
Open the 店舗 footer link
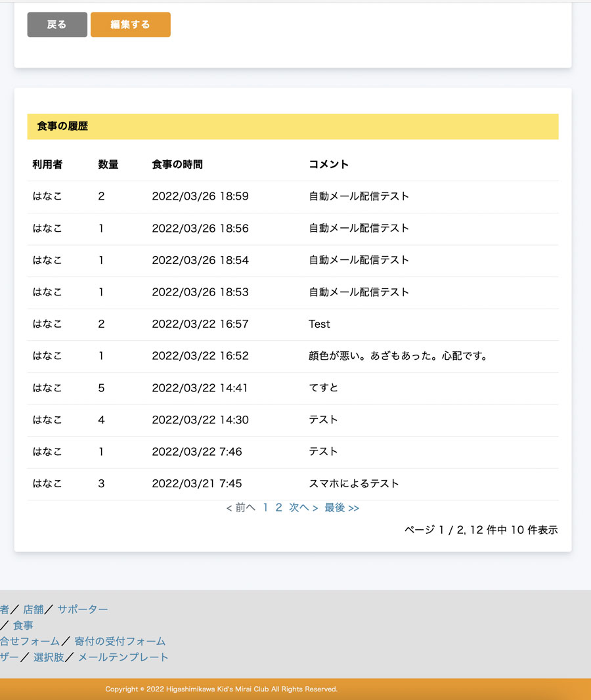point(33,609)
